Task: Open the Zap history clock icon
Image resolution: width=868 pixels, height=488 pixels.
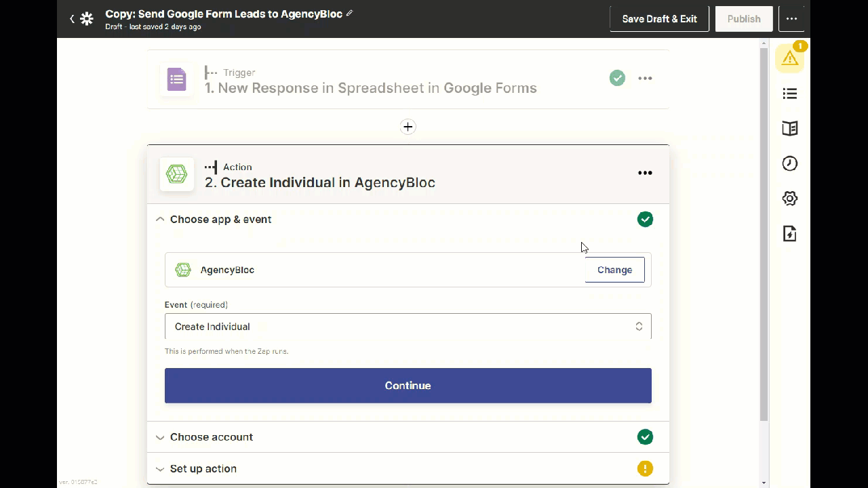Action: 790,163
